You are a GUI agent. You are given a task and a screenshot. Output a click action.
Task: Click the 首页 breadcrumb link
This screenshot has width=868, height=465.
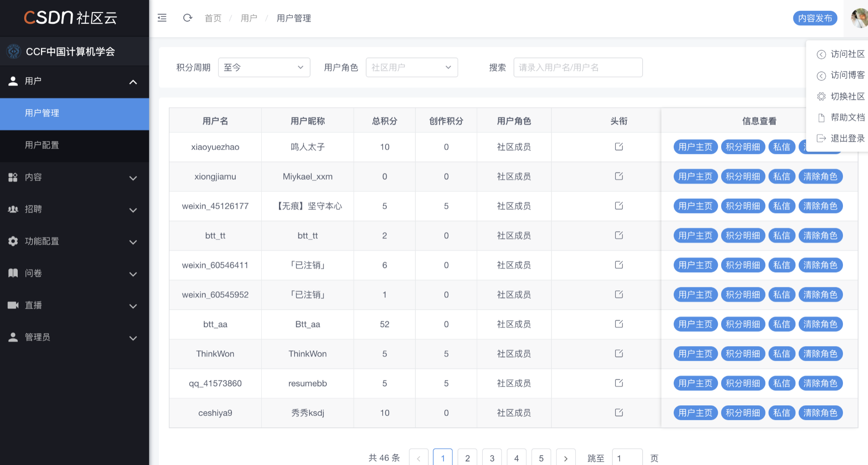[x=213, y=18]
